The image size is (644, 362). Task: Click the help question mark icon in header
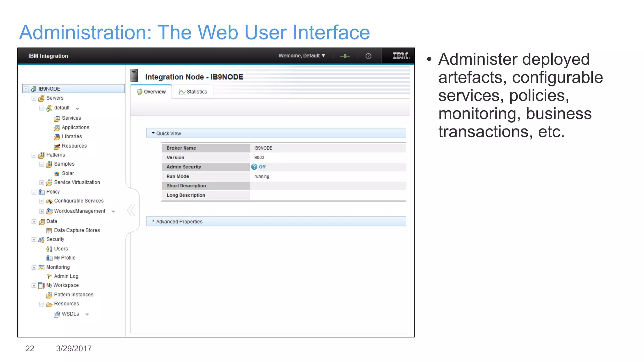pyautogui.click(x=368, y=56)
